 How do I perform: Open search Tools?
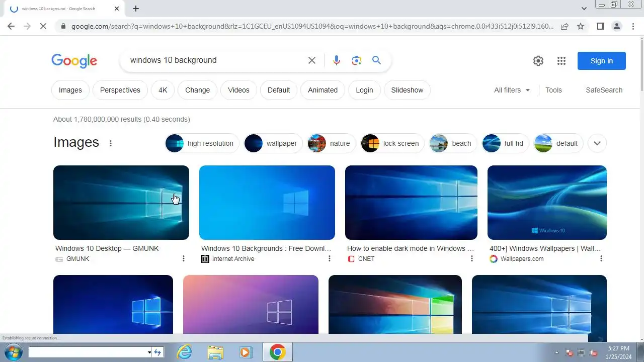coord(553,90)
